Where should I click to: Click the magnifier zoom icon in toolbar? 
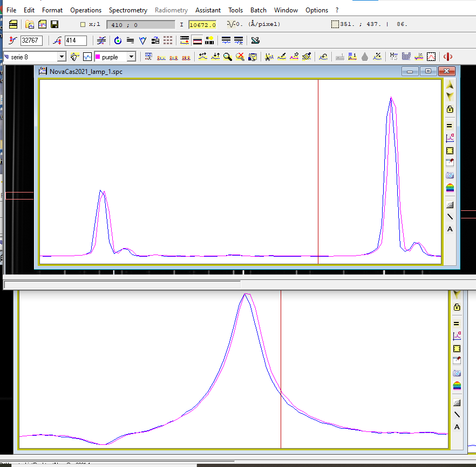pyautogui.click(x=228, y=57)
